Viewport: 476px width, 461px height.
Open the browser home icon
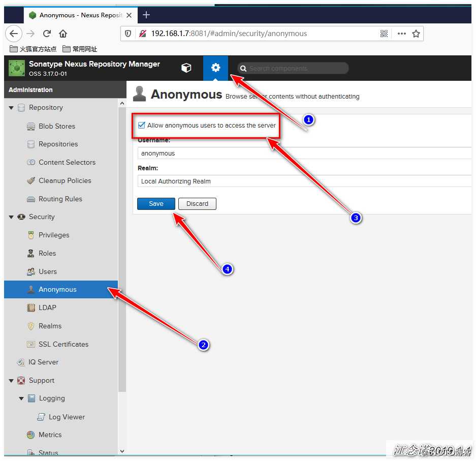[63, 34]
